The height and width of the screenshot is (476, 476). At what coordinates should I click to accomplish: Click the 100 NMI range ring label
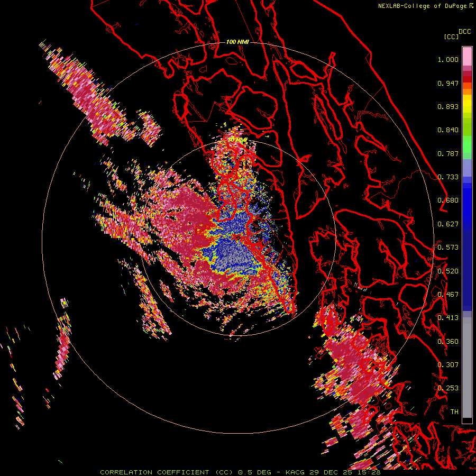(237, 42)
